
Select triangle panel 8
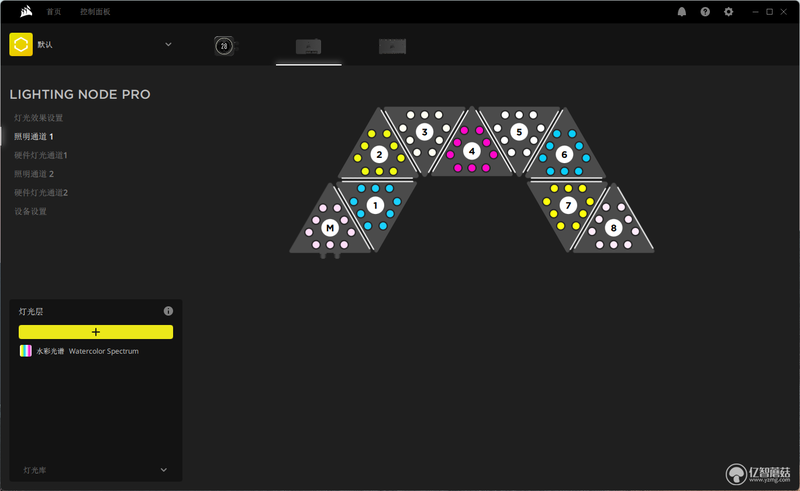tap(614, 228)
